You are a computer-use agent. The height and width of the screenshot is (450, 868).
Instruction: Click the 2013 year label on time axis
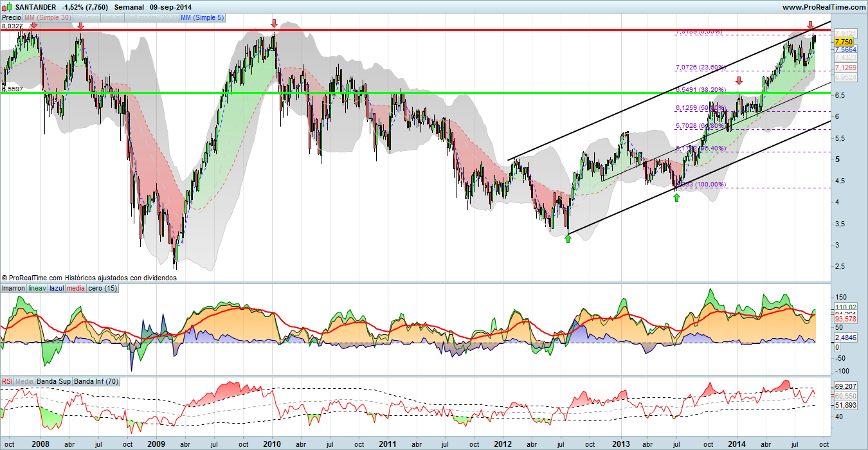click(621, 444)
